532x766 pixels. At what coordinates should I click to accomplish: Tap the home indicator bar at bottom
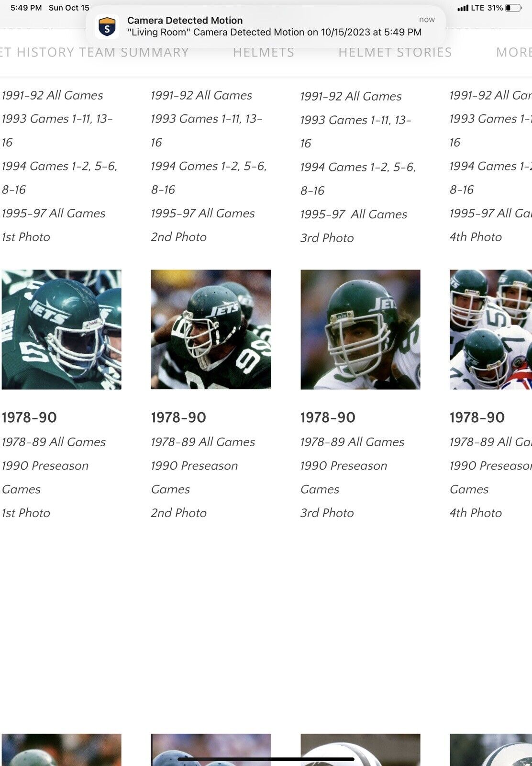(266, 759)
